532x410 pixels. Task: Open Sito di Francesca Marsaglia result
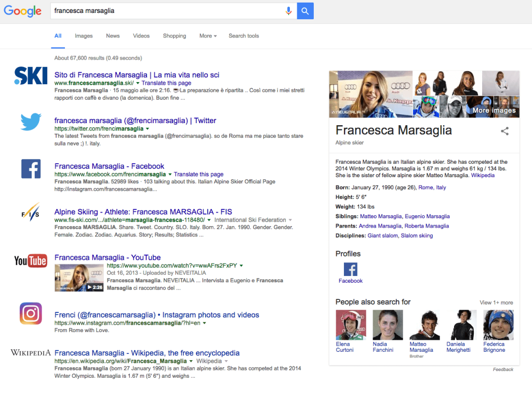click(x=137, y=75)
